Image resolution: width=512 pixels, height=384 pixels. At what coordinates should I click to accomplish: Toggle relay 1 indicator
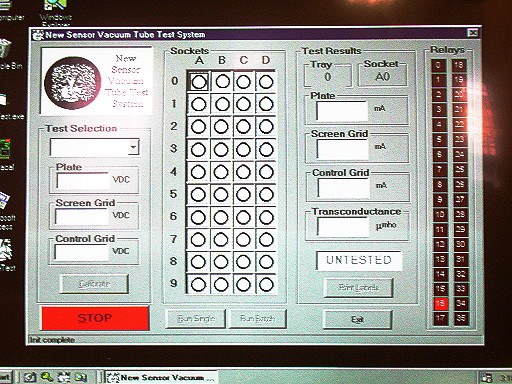[x=439, y=80]
